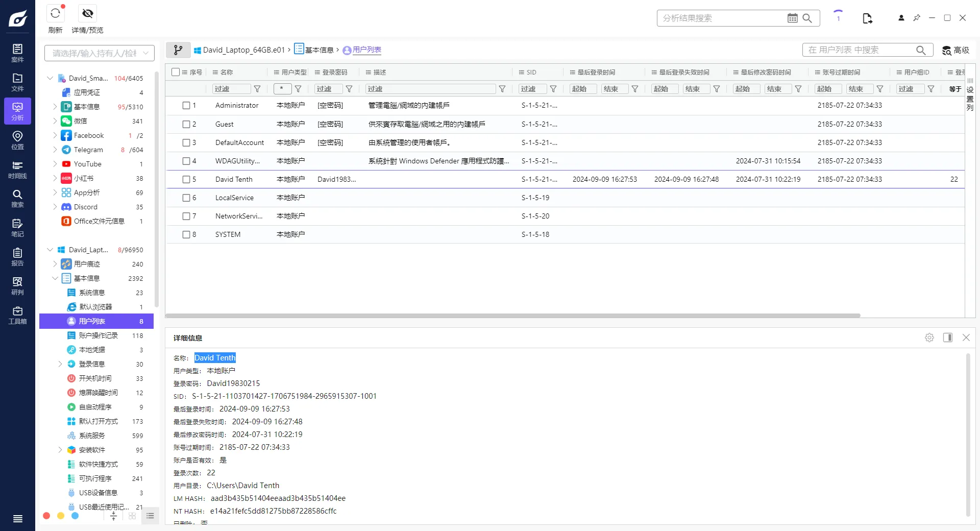Select the account operation records tree item
Image resolution: width=980 pixels, height=531 pixels.
[x=98, y=335]
